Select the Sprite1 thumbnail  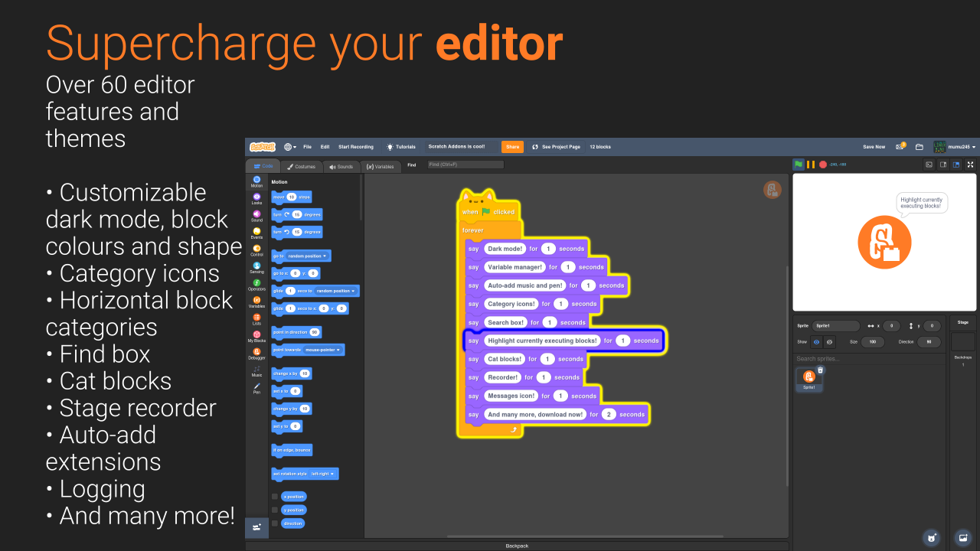pos(809,379)
